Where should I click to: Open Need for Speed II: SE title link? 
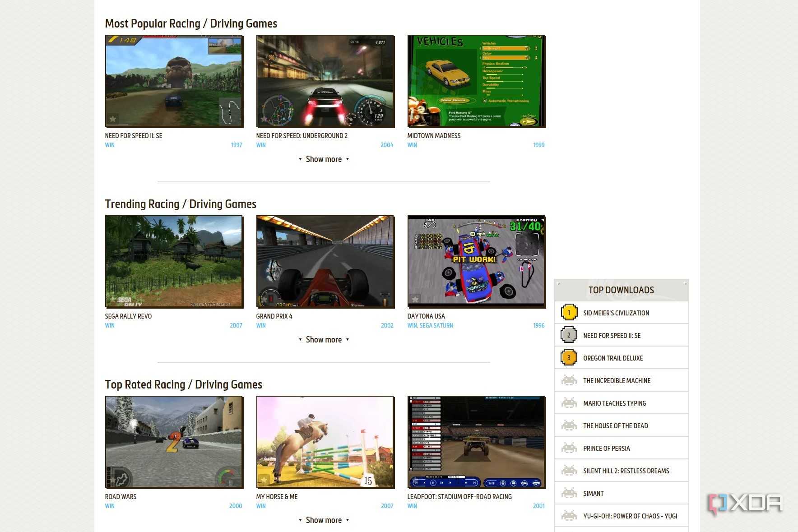tap(134, 136)
